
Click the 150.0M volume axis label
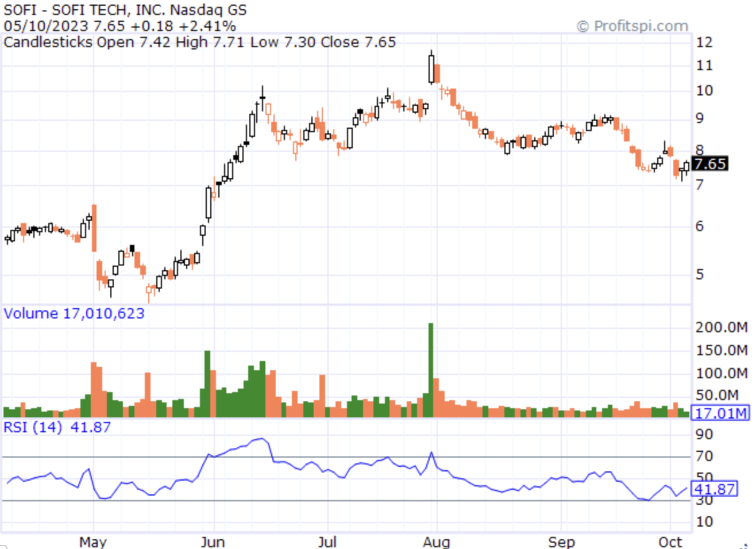(x=722, y=350)
